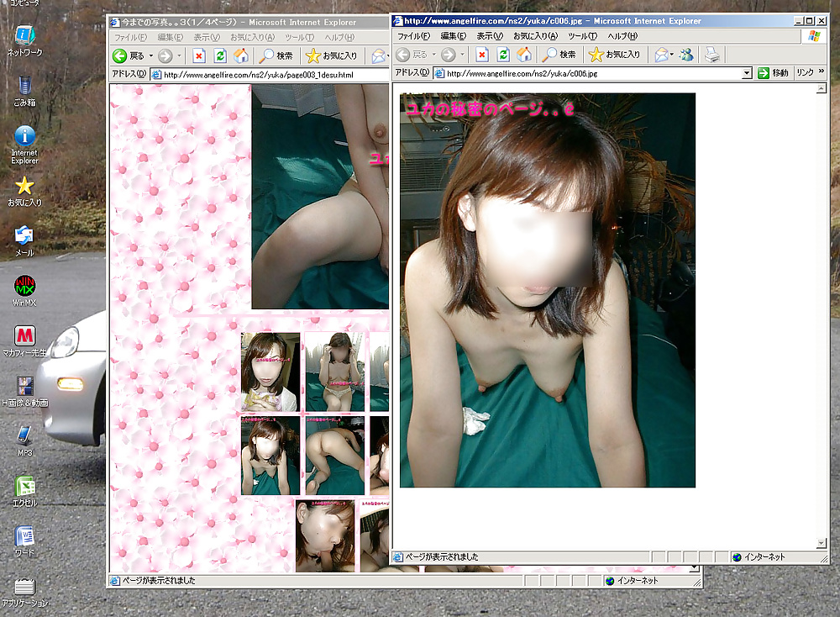Click the vertical scrollbar down arrow in the right window
The width and height of the screenshot is (840, 617).
pos(822,543)
